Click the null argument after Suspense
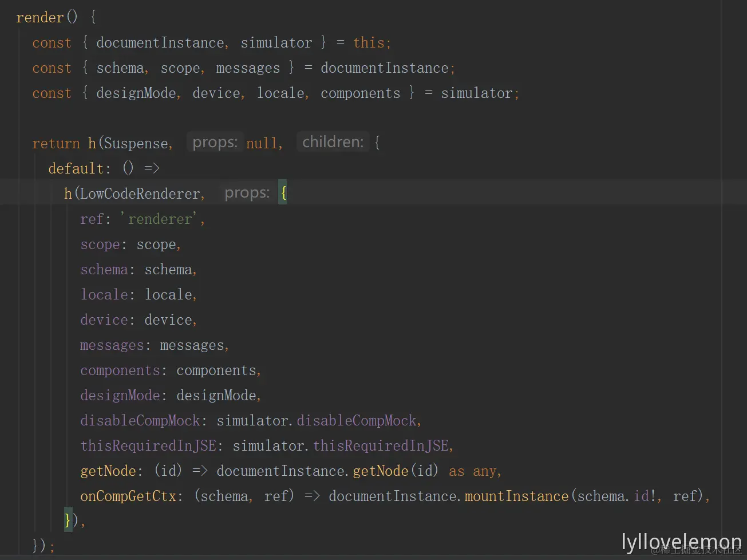Image resolution: width=747 pixels, height=560 pixels. (x=262, y=143)
